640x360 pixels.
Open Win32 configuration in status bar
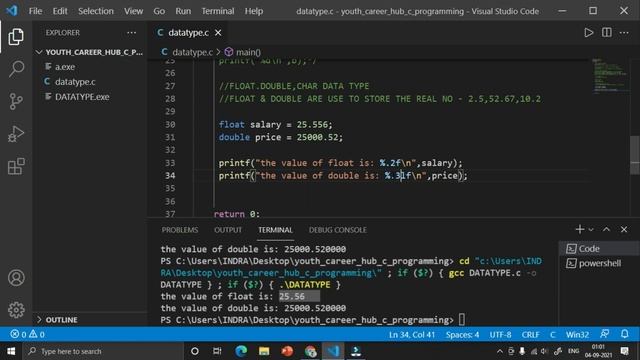click(577, 335)
